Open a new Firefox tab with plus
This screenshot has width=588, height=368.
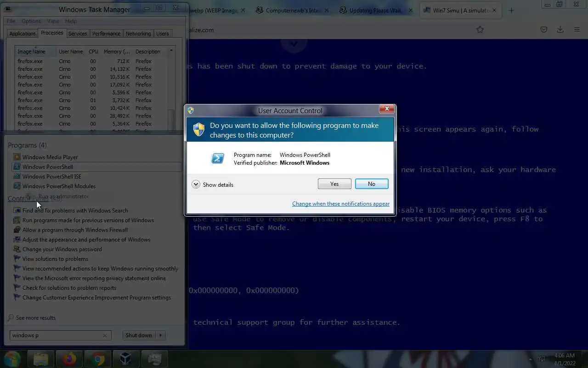511,10
